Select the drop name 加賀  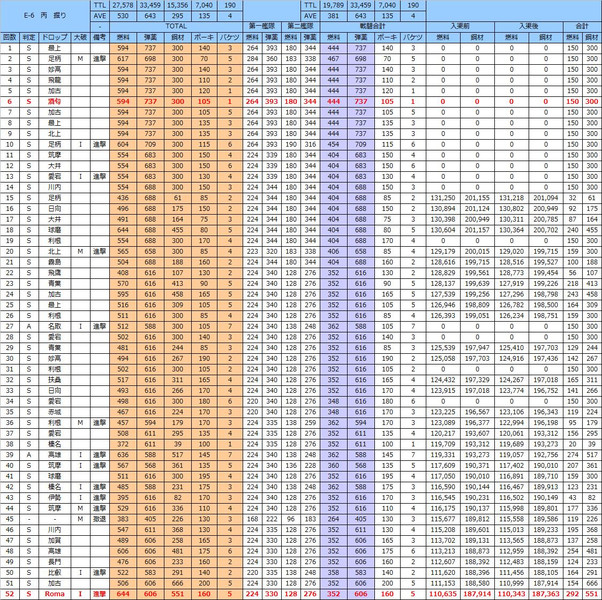pos(54,540)
